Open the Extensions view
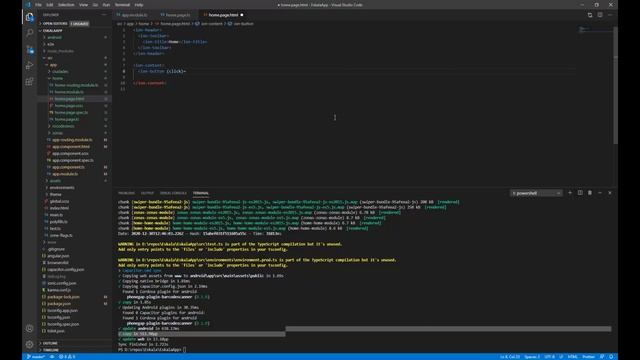 [x=29, y=82]
